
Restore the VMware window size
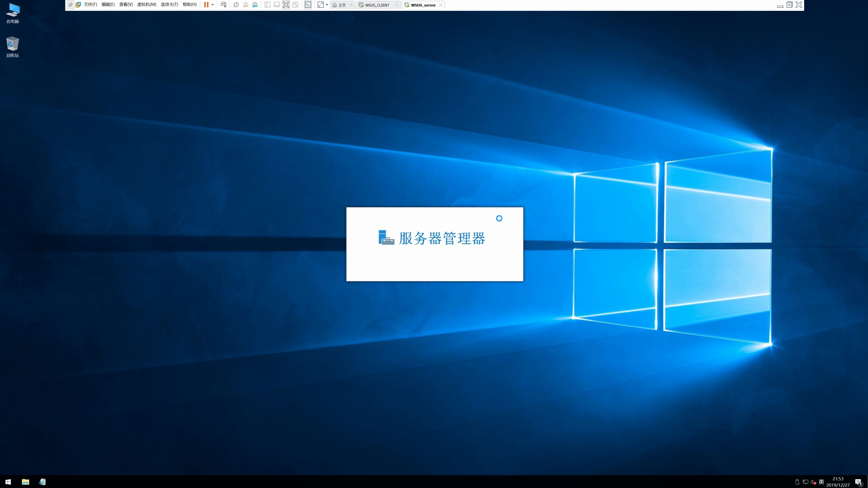[x=790, y=5]
